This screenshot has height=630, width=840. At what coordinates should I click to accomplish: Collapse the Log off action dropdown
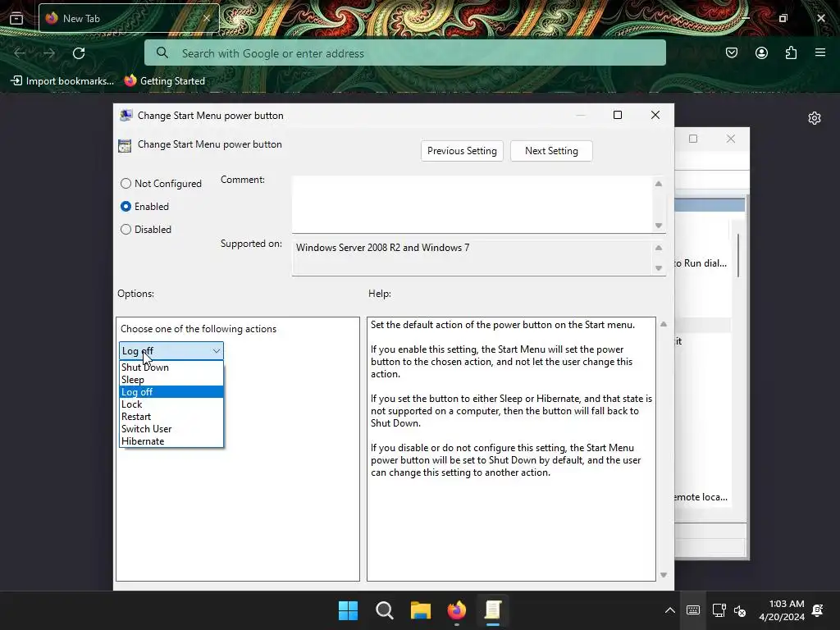point(171,351)
